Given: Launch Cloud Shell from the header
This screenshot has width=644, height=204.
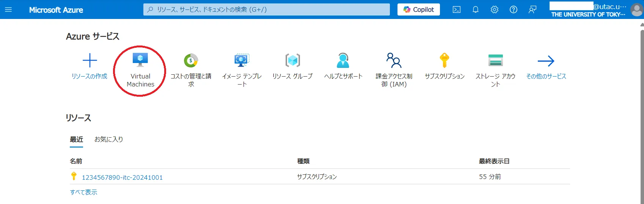Looking at the screenshot, I should (457, 9).
